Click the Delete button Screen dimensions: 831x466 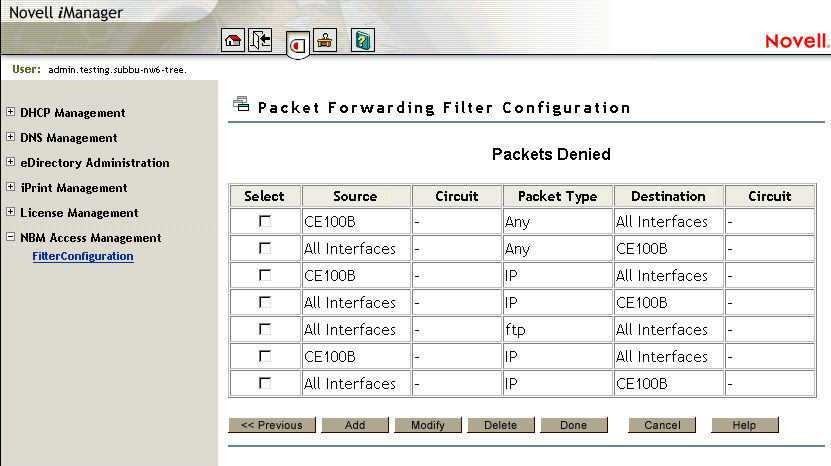tap(501, 425)
